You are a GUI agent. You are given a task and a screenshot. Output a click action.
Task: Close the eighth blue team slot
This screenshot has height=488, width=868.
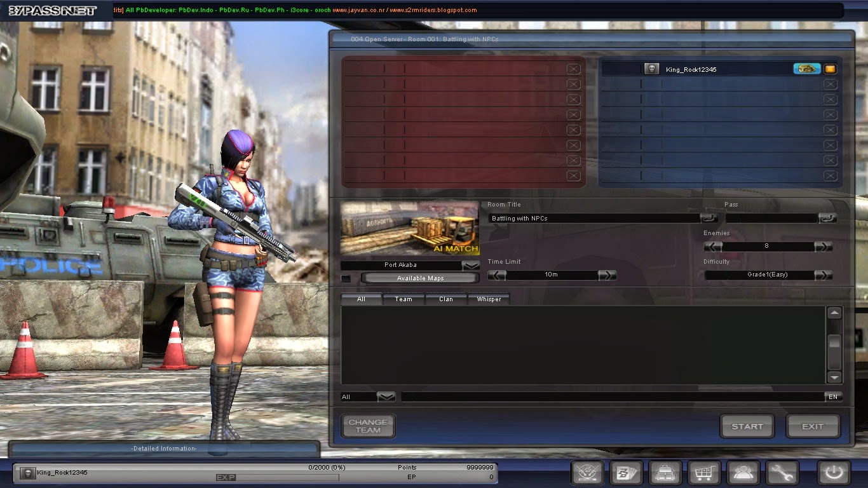pos(831,175)
